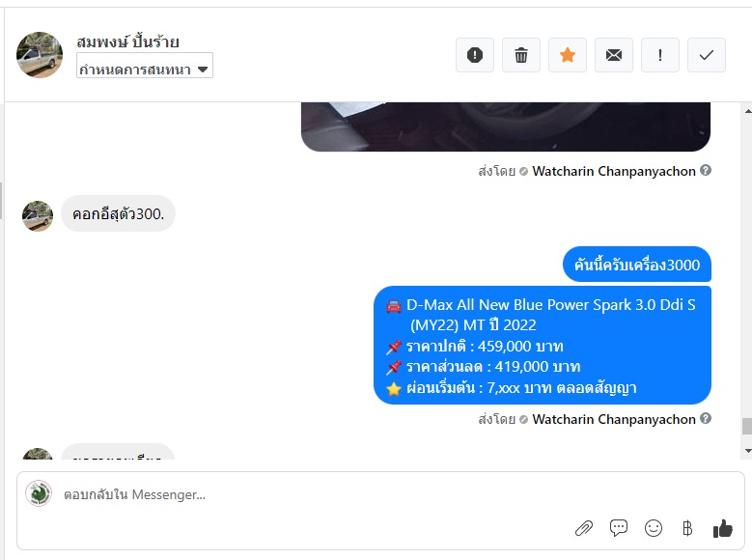Attach a file using paperclip icon
Image resolution: width=752 pixels, height=560 pixels.
pos(584,528)
